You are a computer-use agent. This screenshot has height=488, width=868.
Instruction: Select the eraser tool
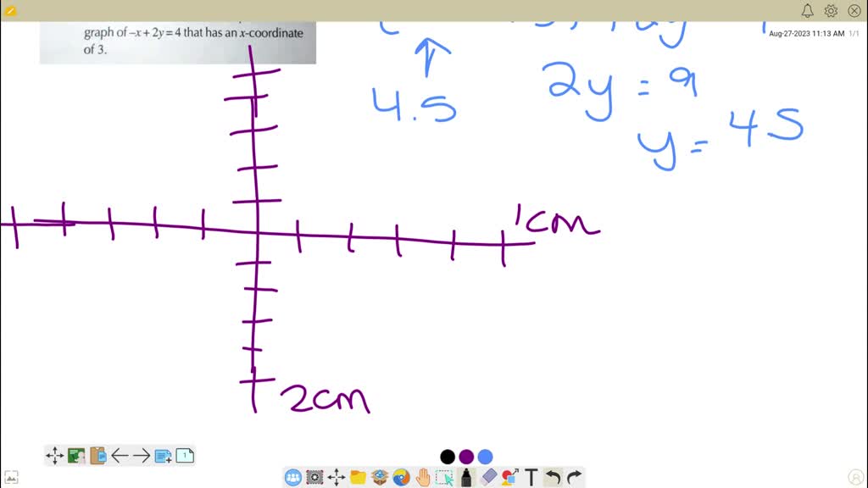(x=488, y=477)
